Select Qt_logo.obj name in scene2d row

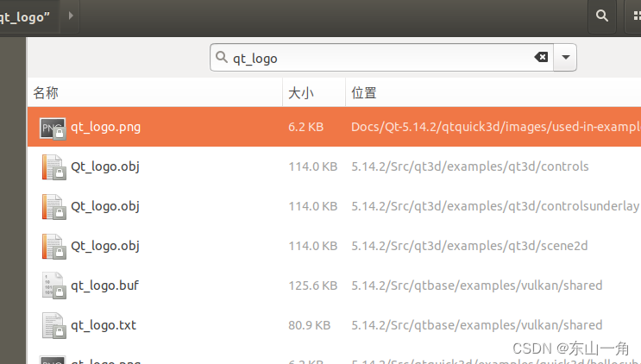pos(105,246)
